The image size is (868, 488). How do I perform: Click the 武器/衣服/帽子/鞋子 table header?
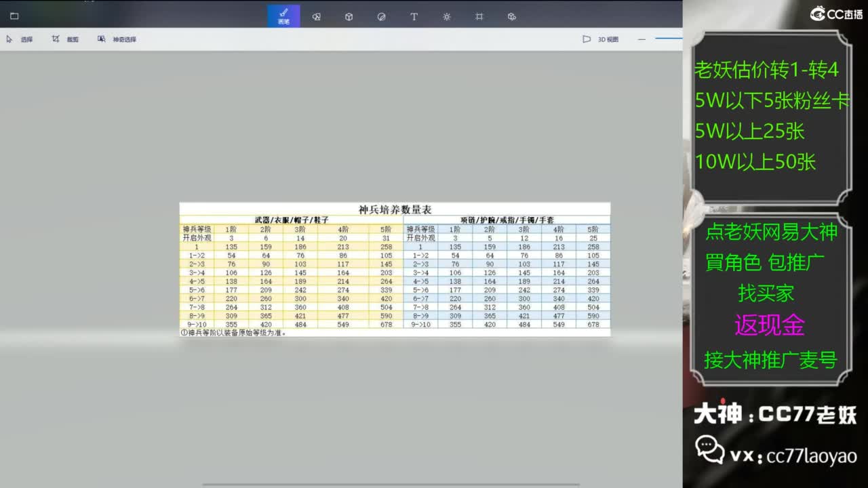[291, 220]
